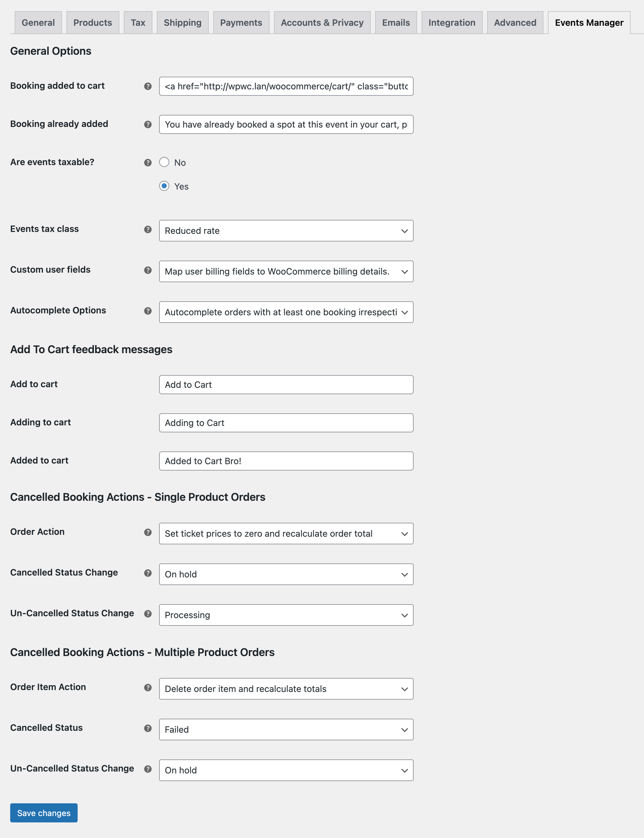View help icon beside Are events taxable?

[148, 163]
